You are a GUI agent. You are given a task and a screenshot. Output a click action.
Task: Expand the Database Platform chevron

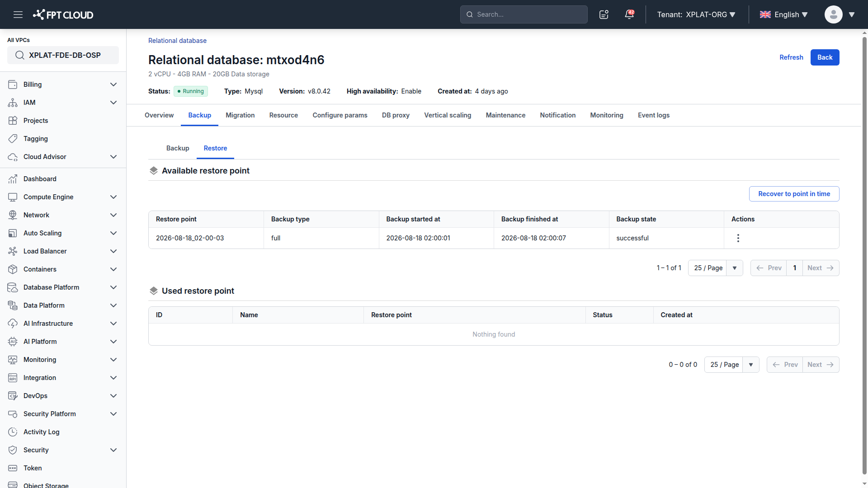coord(113,287)
